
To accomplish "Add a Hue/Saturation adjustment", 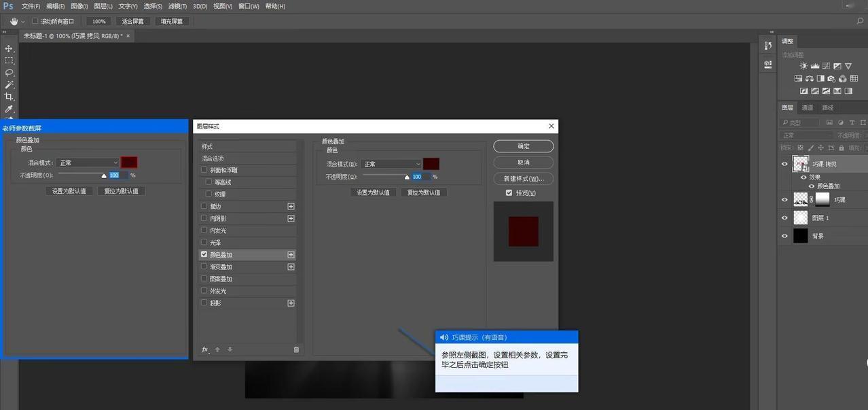I will (799, 78).
